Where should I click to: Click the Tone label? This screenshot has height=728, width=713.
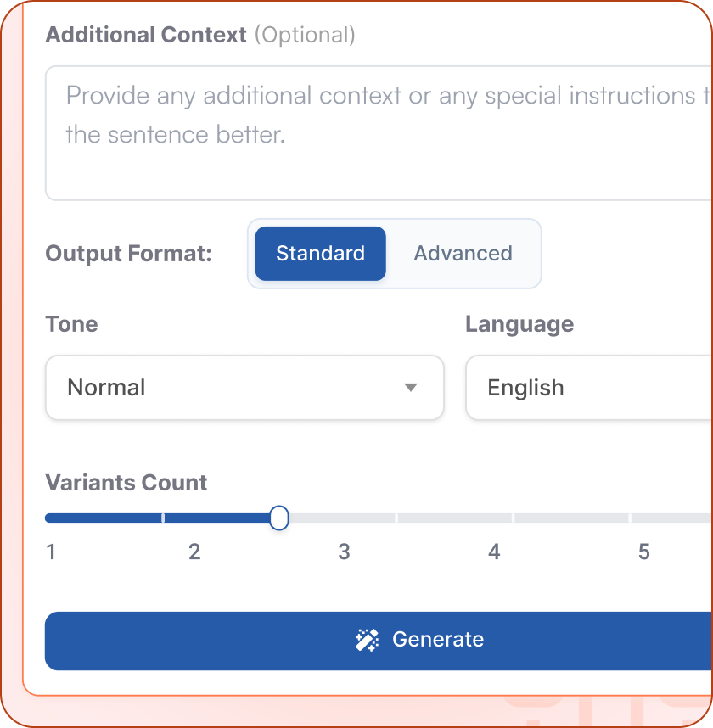(71, 324)
